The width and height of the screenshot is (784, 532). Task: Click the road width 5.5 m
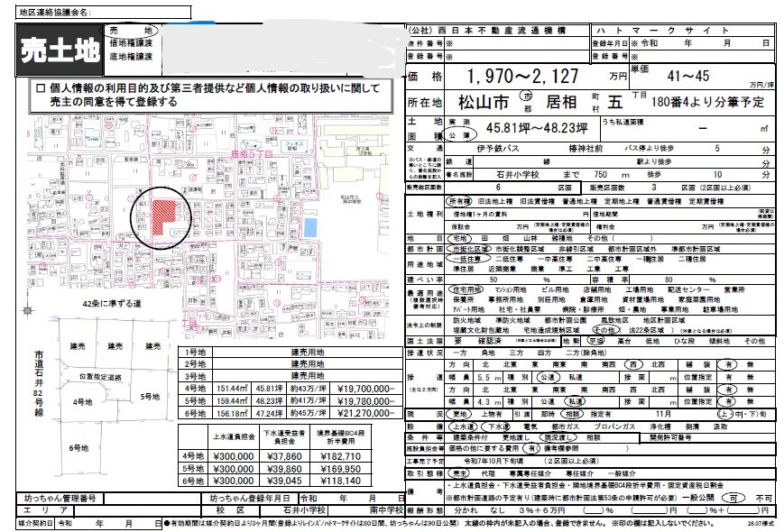[x=489, y=378]
